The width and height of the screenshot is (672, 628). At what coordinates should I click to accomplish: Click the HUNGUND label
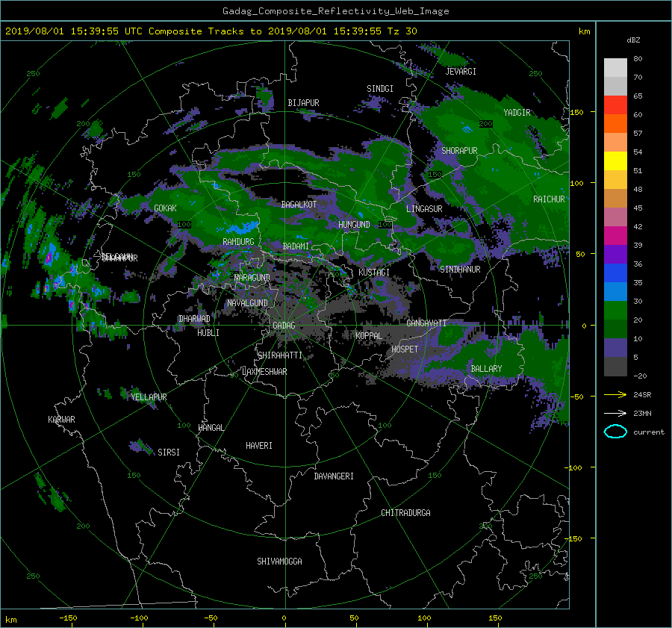coord(354,224)
